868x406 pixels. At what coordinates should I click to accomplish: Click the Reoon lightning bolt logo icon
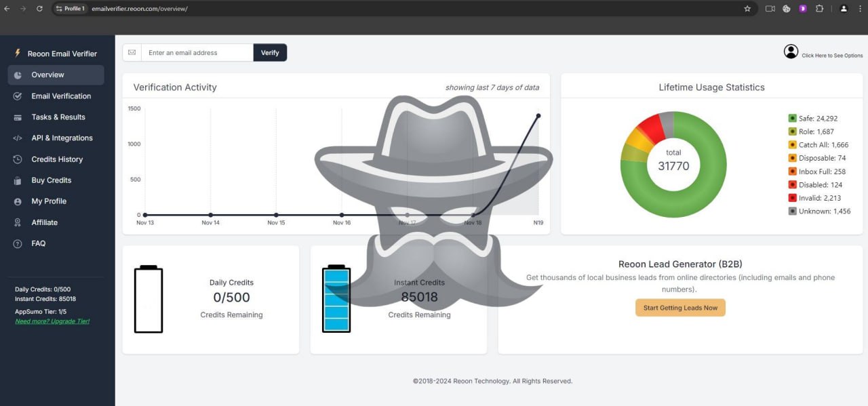(18, 53)
